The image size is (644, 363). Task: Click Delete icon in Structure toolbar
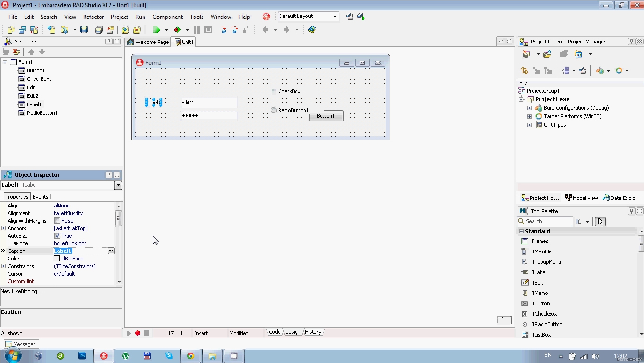pos(17,52)
